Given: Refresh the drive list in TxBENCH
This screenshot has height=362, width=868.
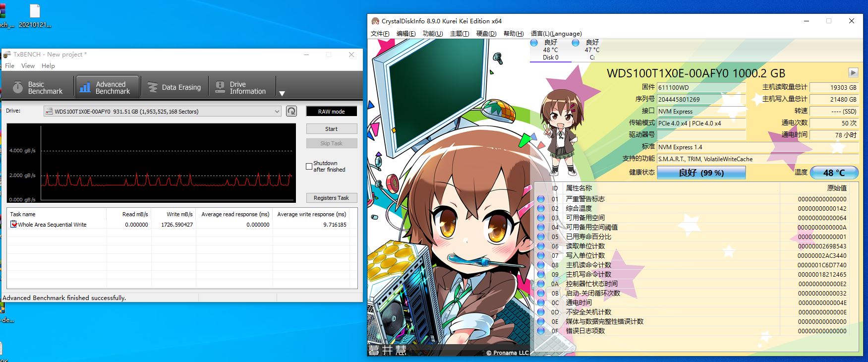Looking at the screenshot, I should [x=291, y=111].
